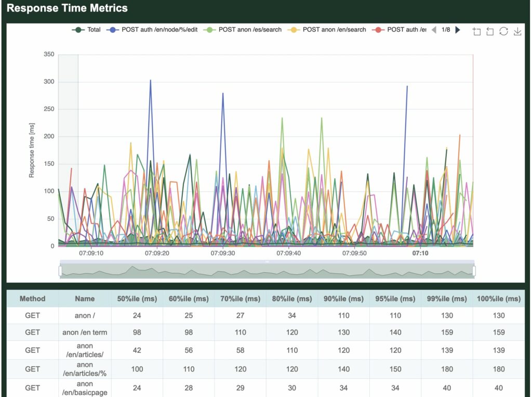532x397 pixels.
Task: Click the 07:09:10 x-axis label
Action: click(91, 253)
